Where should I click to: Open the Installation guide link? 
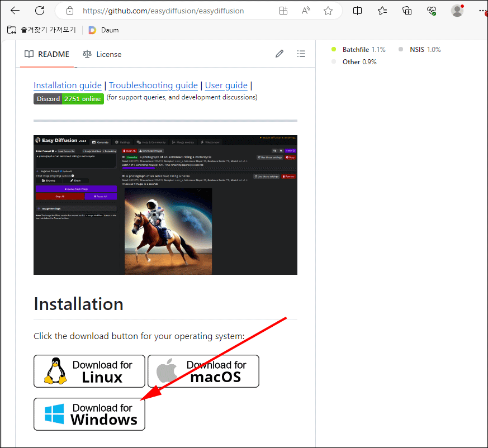[68, 85]
